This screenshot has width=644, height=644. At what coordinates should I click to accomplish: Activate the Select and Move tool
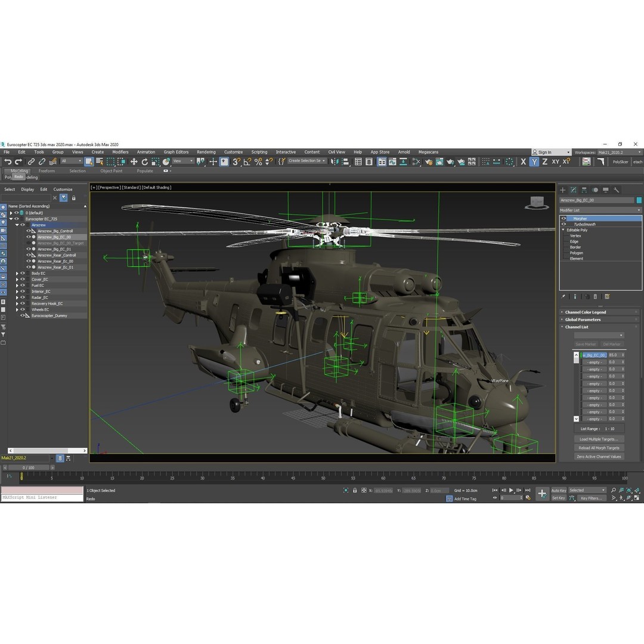tap(134, 162)
